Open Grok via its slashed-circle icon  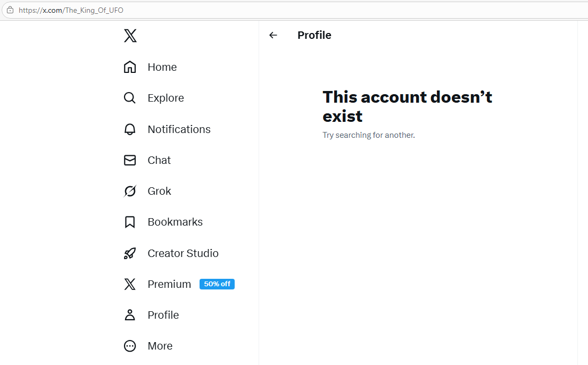pyautogui.click(x=130, y=191)
